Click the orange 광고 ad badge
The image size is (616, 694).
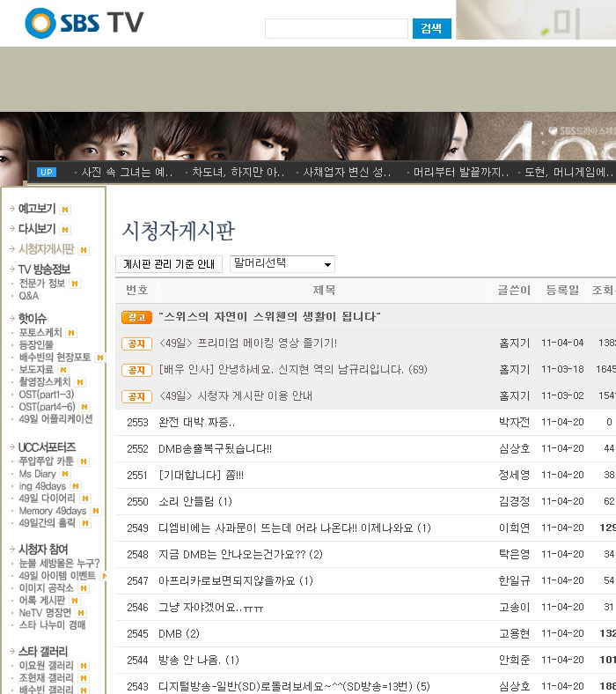pyautogui.click(x=136, y=317)
